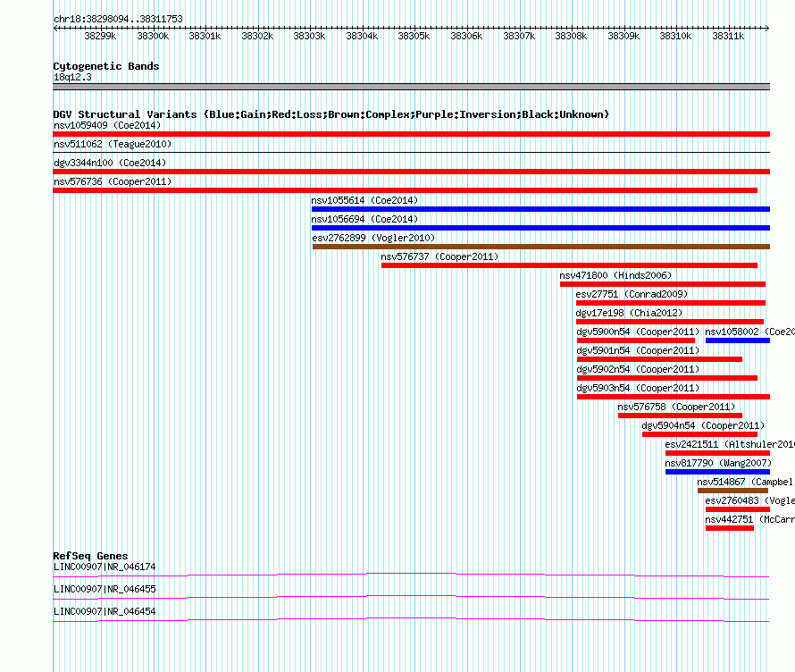Image resolution: width=795 pixels, height=672 pixels.
Task: Click the 18q12.3 band label
Action: (72, 77)
